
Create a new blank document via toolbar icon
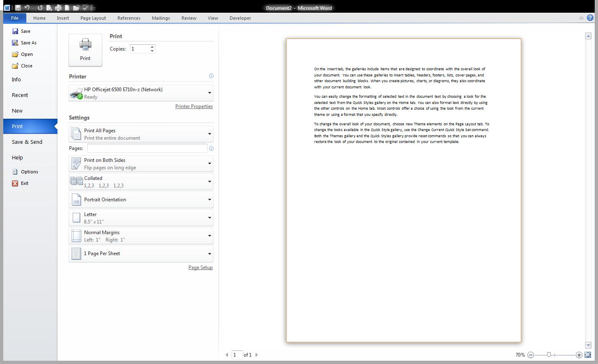(67, 7)
